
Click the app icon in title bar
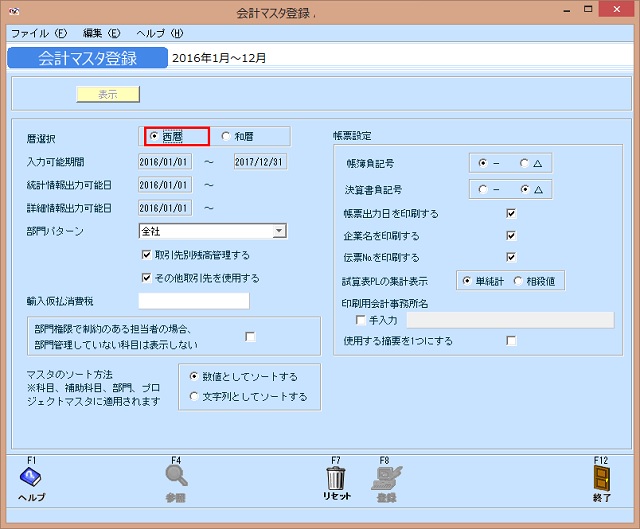[x=13, y=11]
